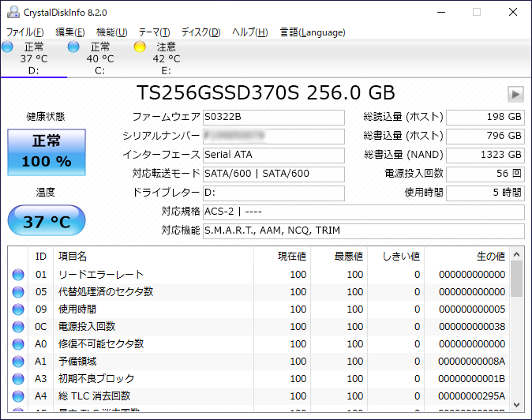The width and height of the screenshot is (532, 420).
Task: Select raw value 00000000001B for 初期不良ブロック
Action: [x=472, y=379]
